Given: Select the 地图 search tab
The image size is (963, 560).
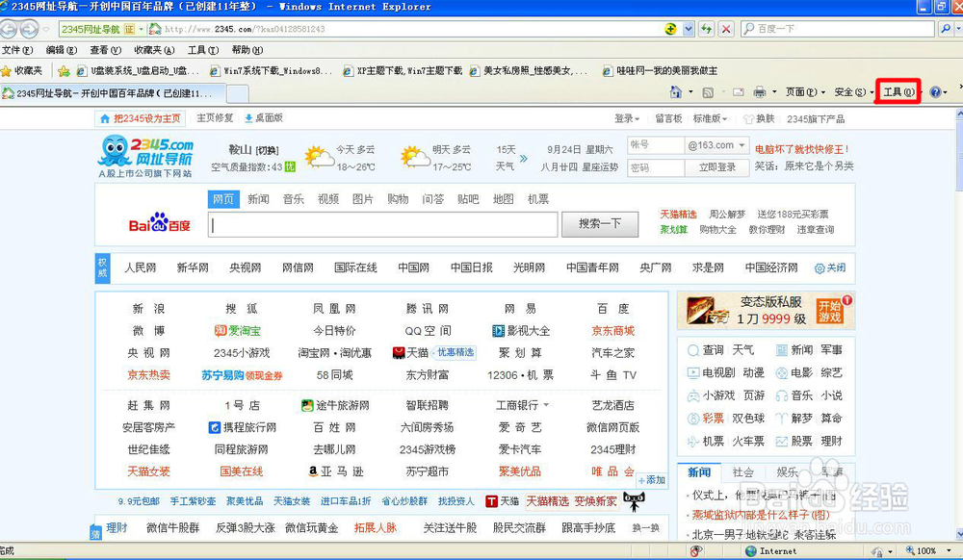Looking at the screenshot, I should 503,199.
